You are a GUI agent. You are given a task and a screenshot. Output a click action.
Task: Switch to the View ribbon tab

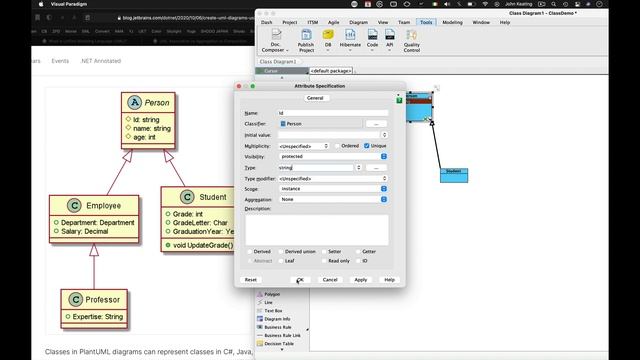click(383, 22)
